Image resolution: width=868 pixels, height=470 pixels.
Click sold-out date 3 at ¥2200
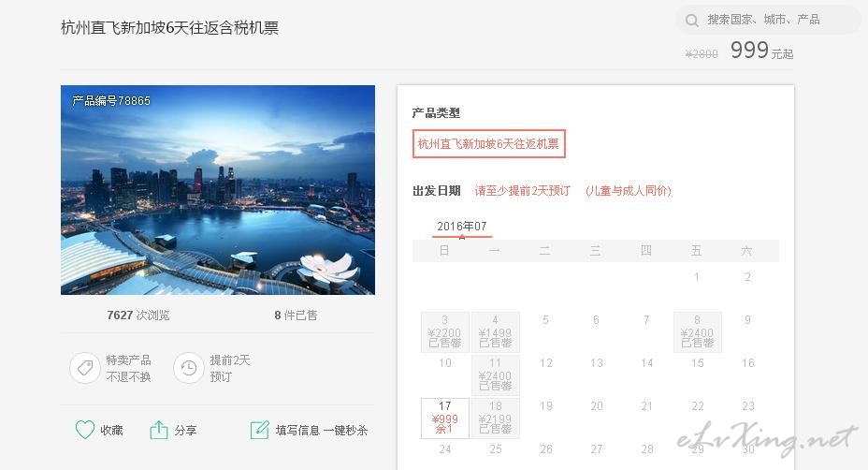(x=445, y=332)
